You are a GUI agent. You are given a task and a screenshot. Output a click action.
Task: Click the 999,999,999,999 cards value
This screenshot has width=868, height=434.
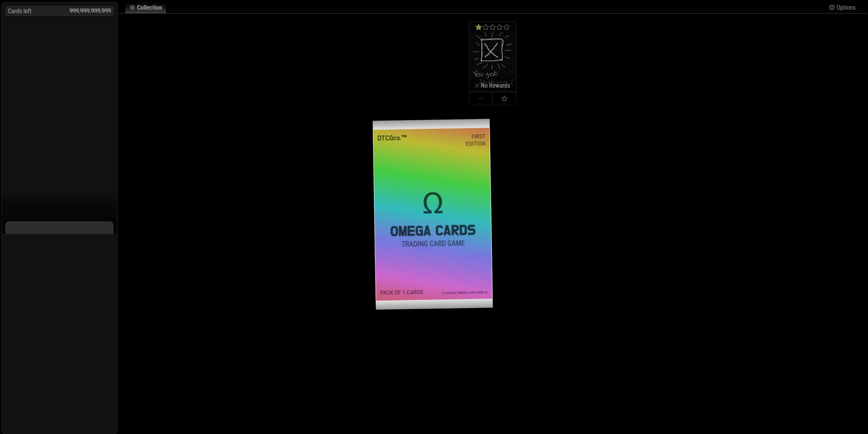click(90, 11)
